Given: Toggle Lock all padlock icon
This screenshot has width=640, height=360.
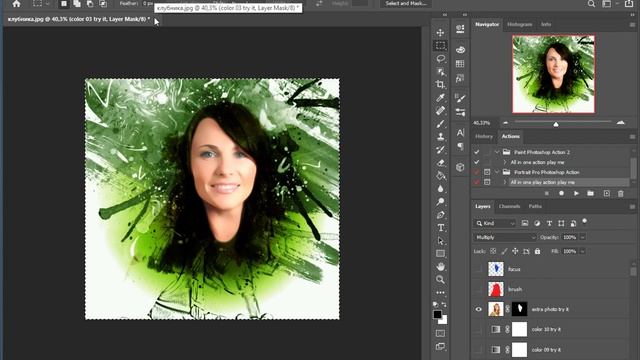Looking at the screenshot, I should [538, 251].
